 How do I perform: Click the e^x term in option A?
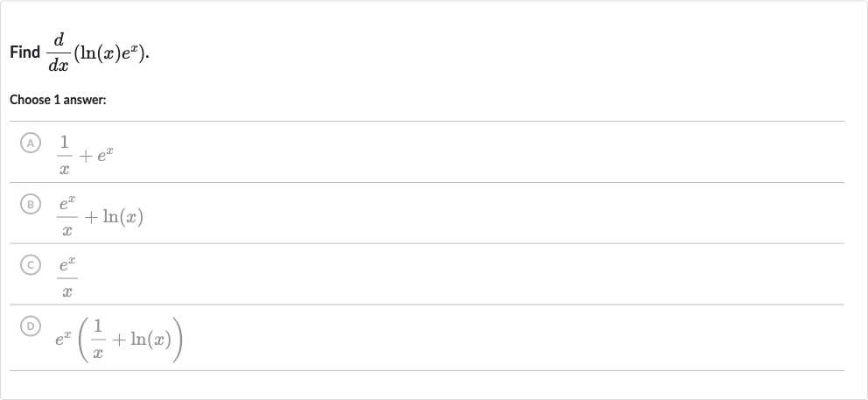tap(105, 156)
